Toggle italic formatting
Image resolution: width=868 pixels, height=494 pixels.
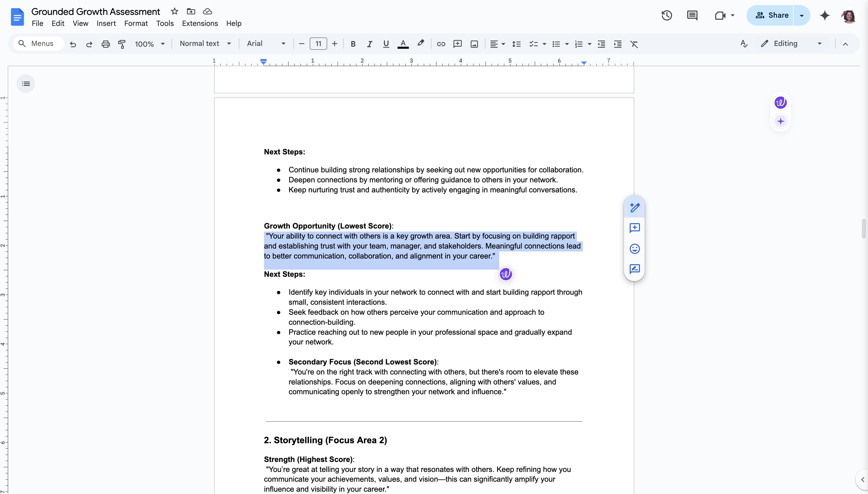click(370, 44)
